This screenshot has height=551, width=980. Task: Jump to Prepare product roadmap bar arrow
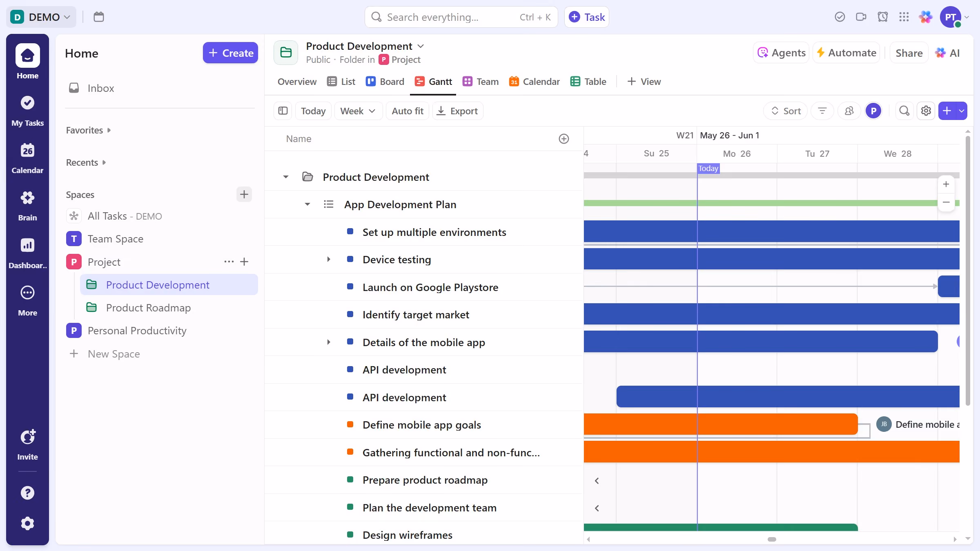click(x=597, y=480)
